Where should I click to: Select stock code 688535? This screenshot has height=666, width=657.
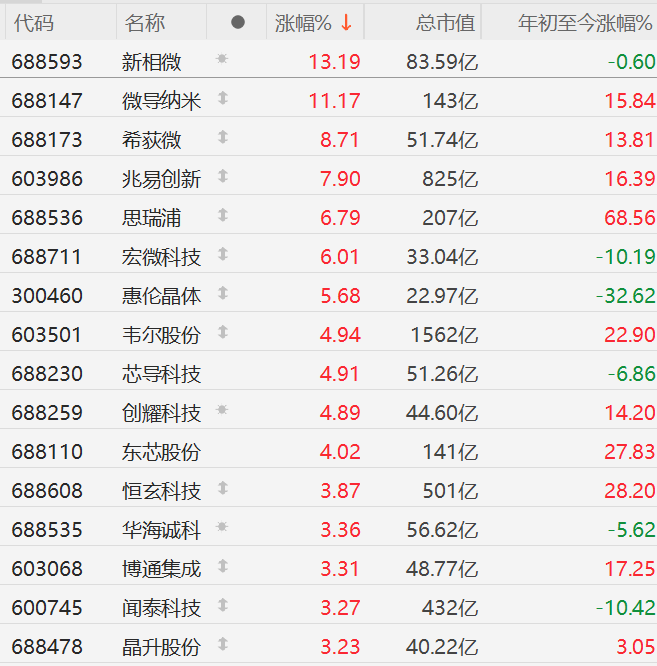point(47,530)
